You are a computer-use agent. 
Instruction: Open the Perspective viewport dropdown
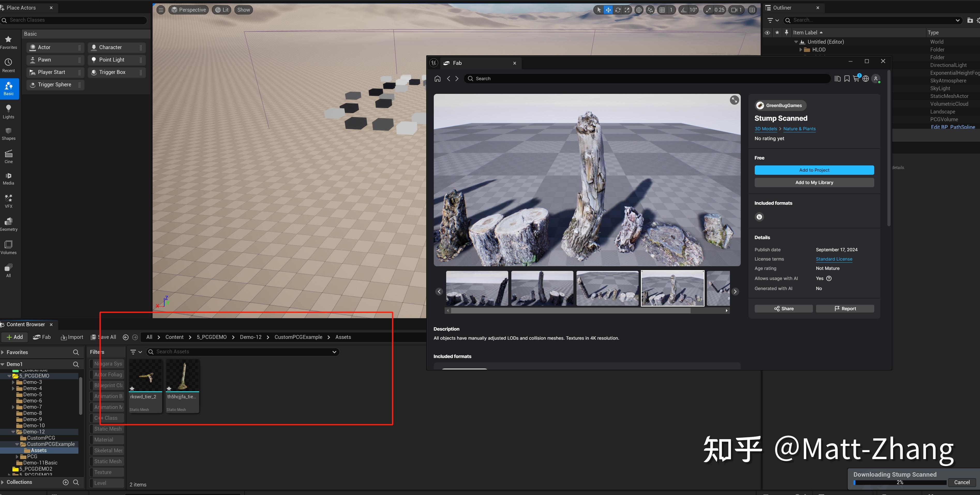pyautogui.click(x=188, y=10)
